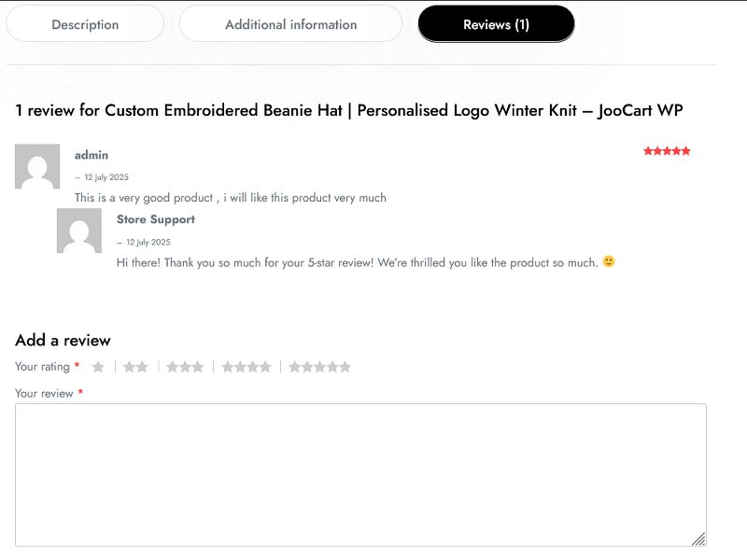This screenshot has width=747, height=560.
Task: Select the 2-star rating option
Action: 135,367
